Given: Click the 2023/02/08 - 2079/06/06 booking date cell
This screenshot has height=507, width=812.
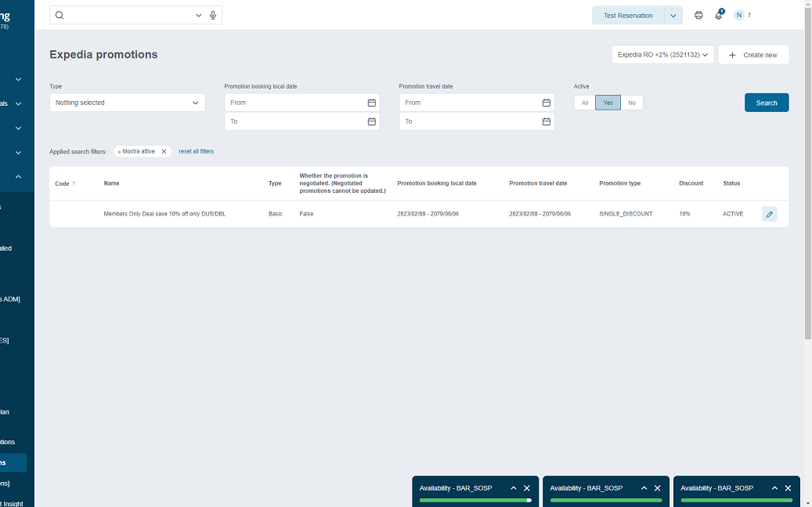Looking at the screenshot, I should pyautogui.click(x=428, y=214).
